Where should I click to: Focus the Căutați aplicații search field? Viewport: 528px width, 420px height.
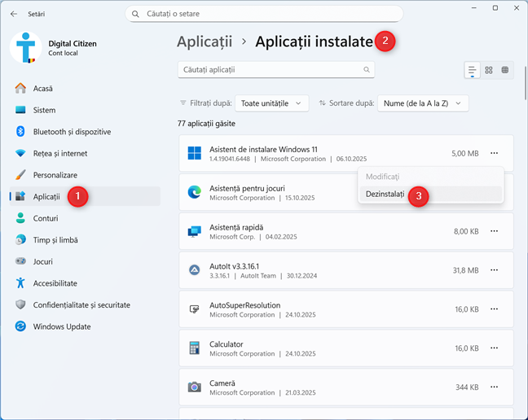point(276,70)
